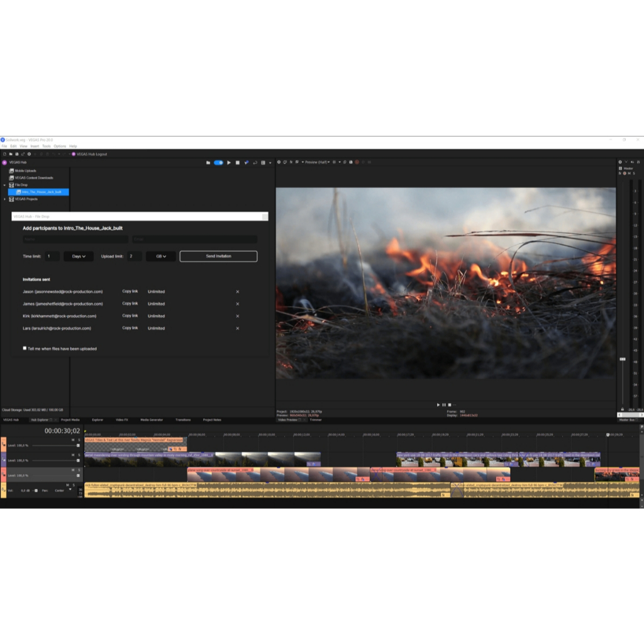Select Mobile Uploads in hub tree
Screen dimensions: 644x644
[25, 170]
